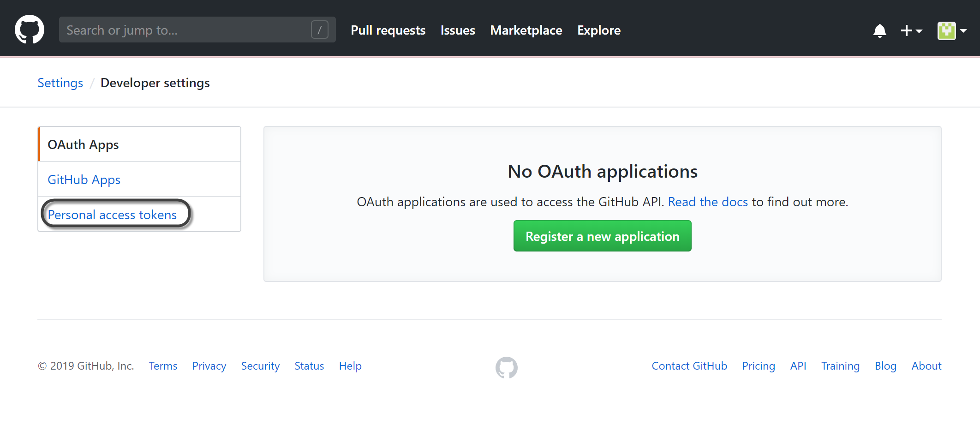Go back to Settings via breadcrumb
This screenshot has height=443, width=980.
pos(60,83)
